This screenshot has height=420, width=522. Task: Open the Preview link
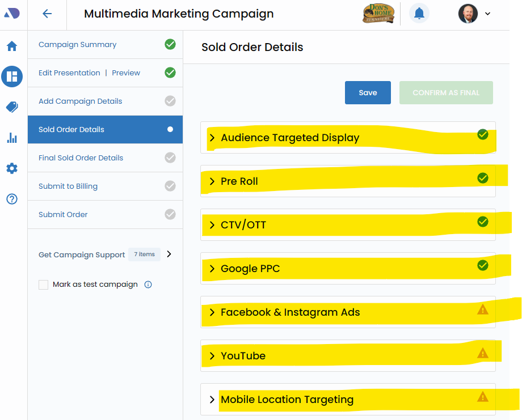tap(126, 73)
